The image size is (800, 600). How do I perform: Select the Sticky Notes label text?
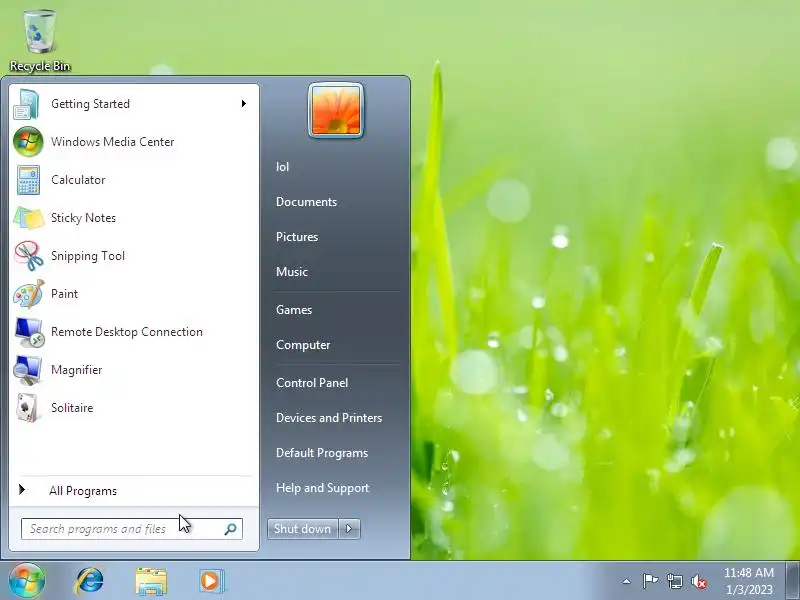pos(83,218)
